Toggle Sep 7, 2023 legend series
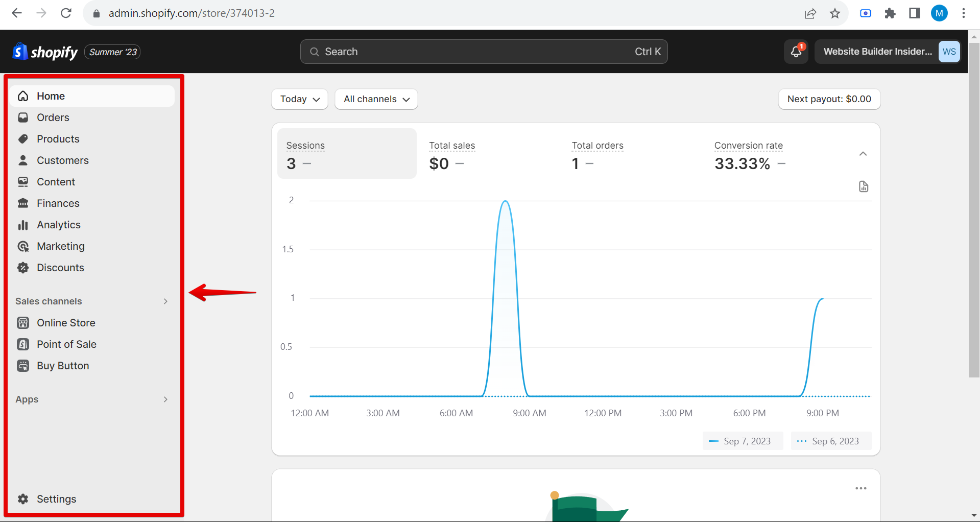Image resolution: width=980 pixels, height=522 pixels. pos(743,441)
